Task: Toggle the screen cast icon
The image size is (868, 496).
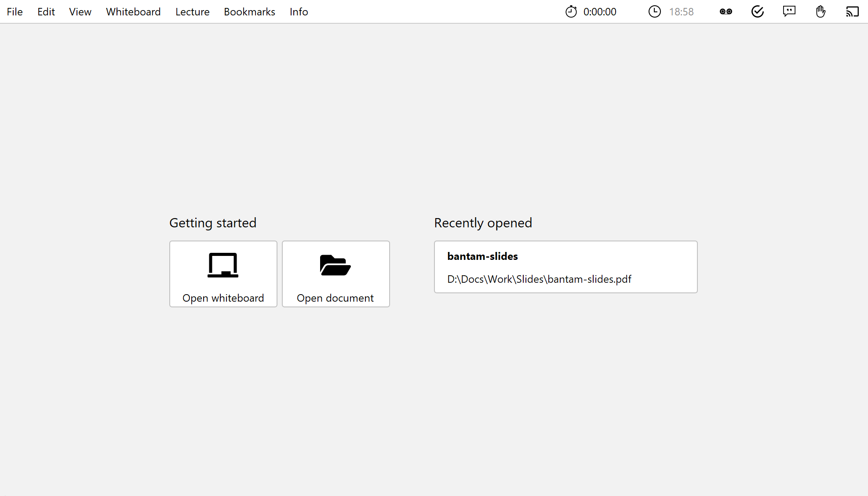Action: click(x=852, y=12)
